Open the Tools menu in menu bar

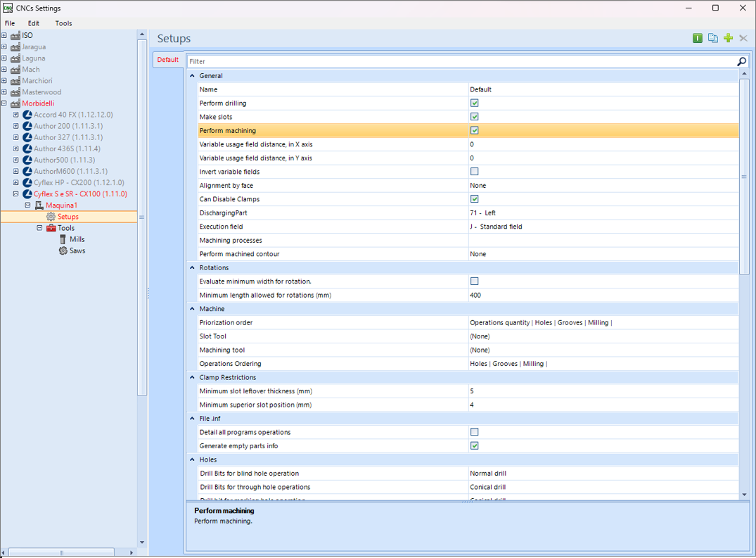pyautogui.click(x=63, y=23)
